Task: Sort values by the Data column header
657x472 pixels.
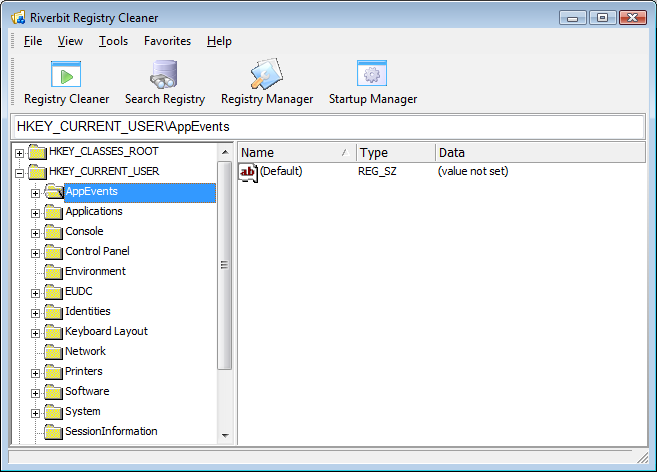Action: coord(540,153)
